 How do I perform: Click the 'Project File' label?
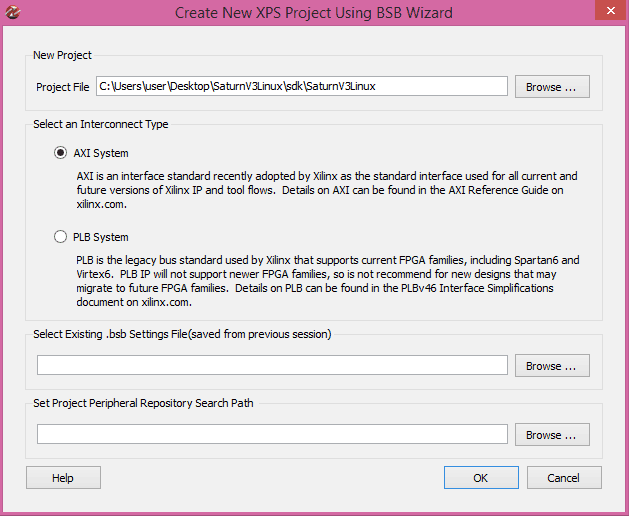tap(63, 87)
